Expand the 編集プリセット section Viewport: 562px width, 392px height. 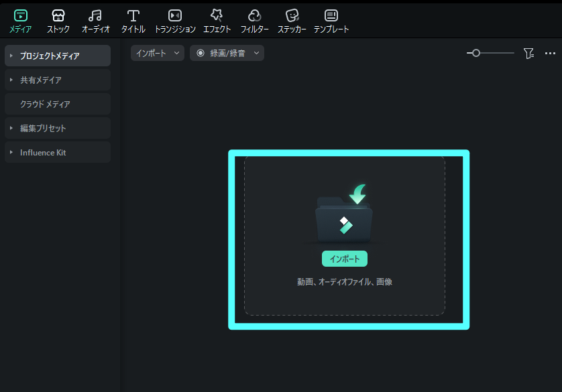[x=11, y=128]
